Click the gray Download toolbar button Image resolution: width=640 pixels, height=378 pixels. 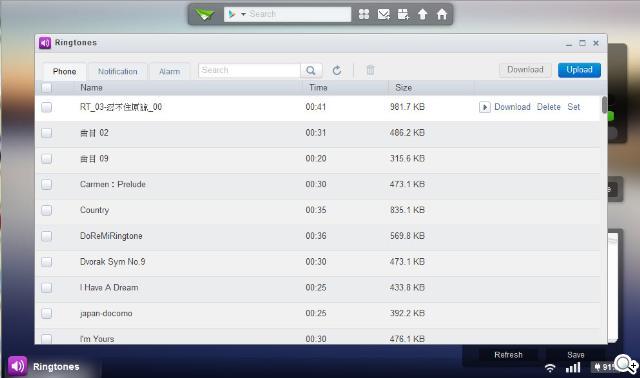pos(525,70)
